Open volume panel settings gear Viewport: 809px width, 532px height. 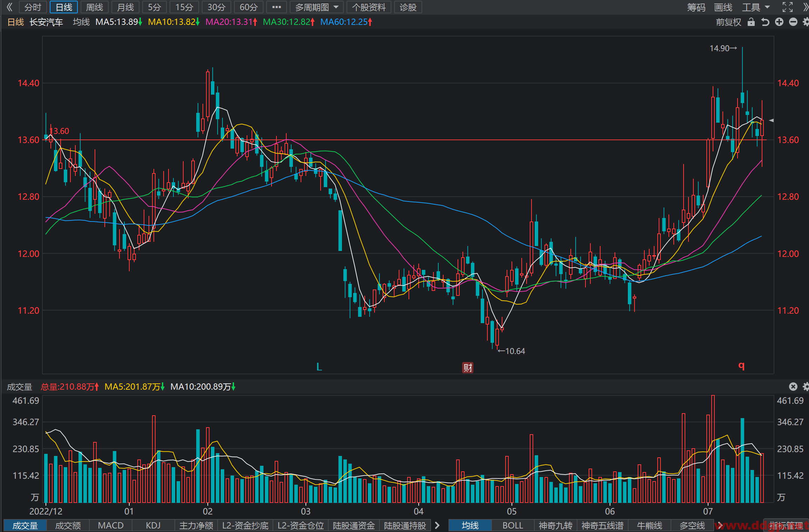click(x=805, y=387)
